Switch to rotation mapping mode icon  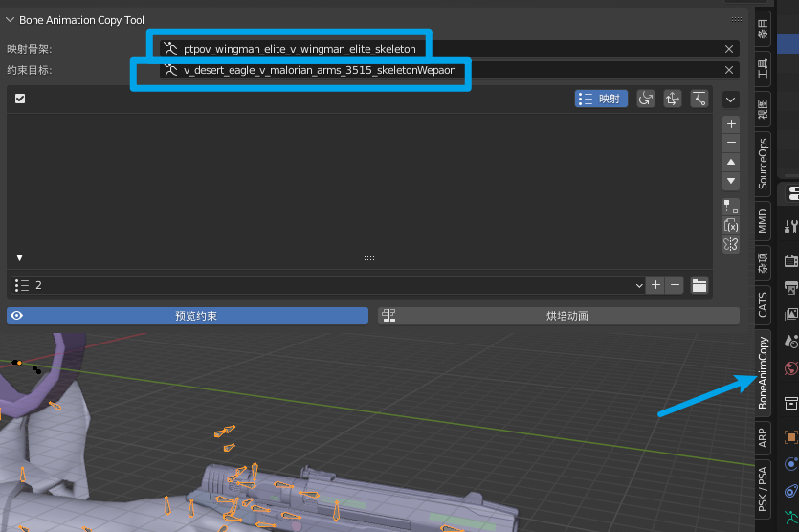click(646, 99)
